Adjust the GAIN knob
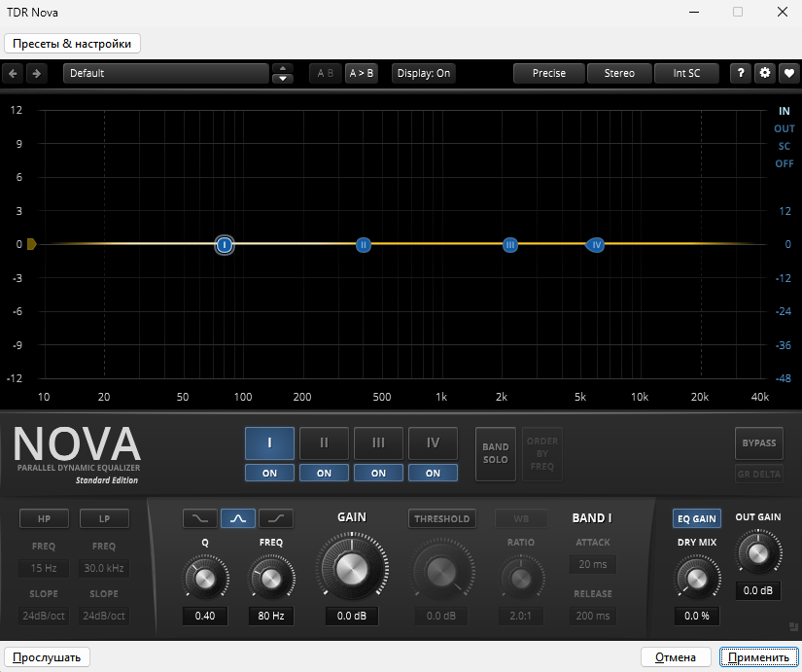 click(352, 569)
